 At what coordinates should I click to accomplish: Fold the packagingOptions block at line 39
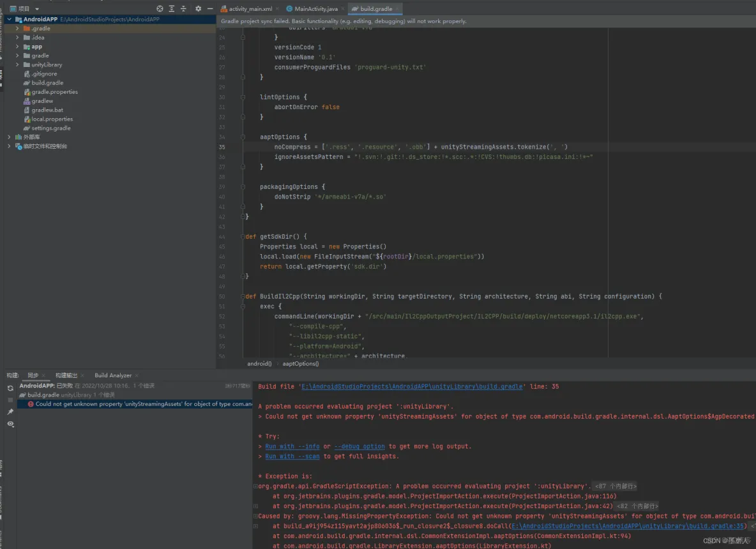click(243, 186)
